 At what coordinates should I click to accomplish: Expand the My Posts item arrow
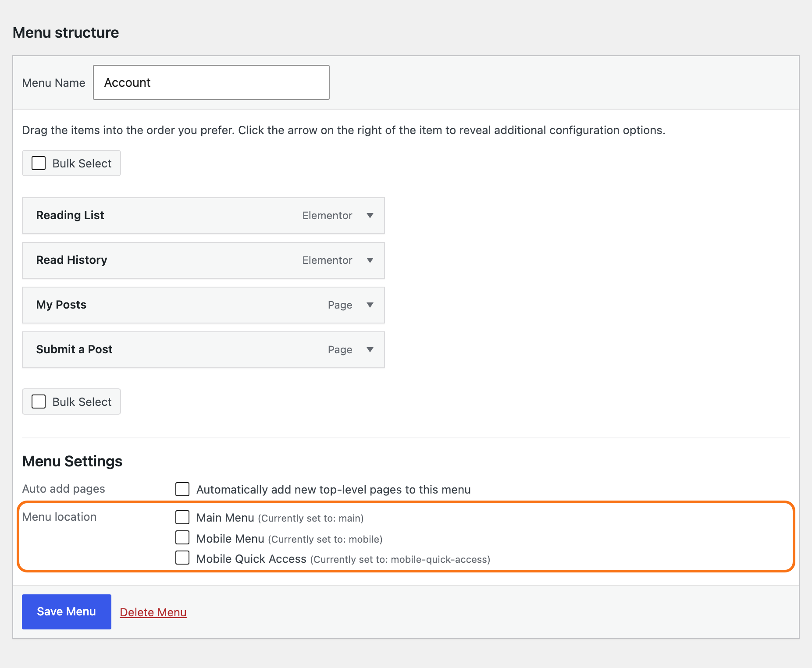pos(370,305)
